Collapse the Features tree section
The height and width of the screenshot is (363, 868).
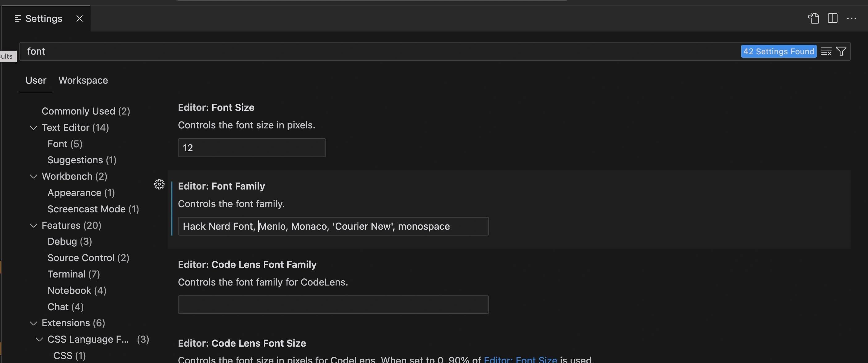[33, 225]
